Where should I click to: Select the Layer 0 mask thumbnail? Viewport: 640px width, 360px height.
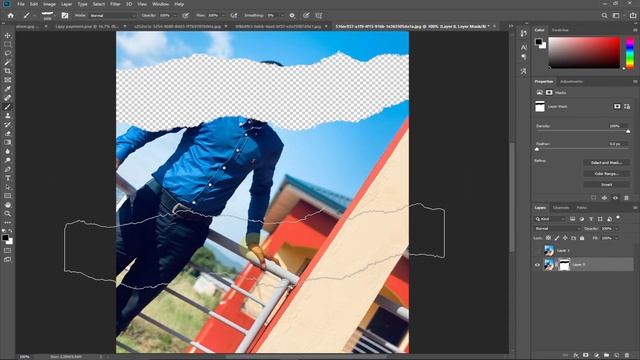[564, 265]
